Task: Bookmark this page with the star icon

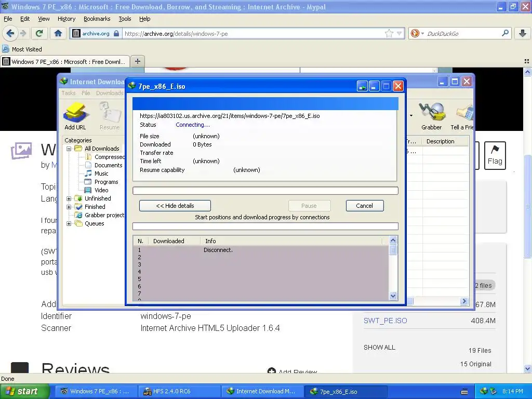Action: coord(389,33)
